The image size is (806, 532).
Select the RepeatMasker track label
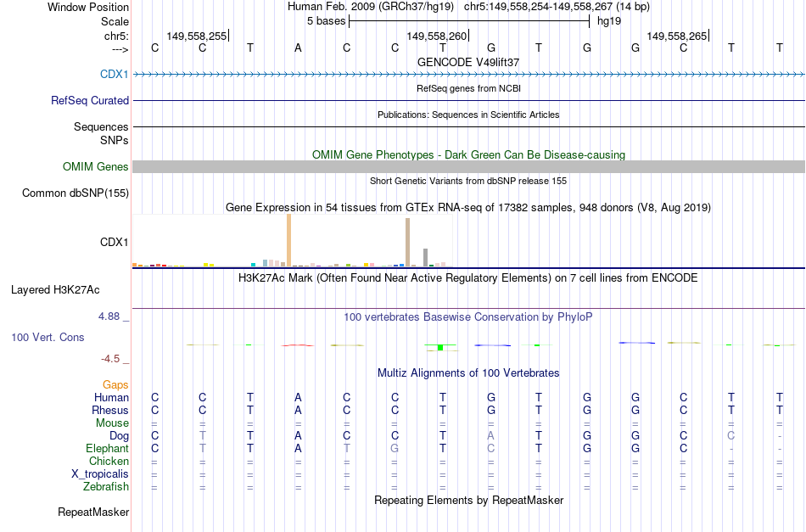coord(93,512)
